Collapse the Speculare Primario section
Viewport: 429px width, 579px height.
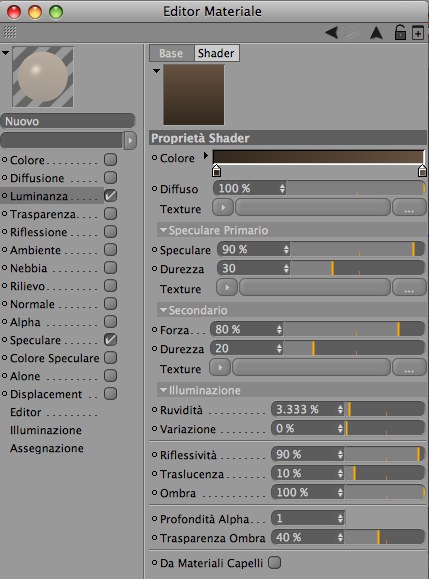pos(163,230)
